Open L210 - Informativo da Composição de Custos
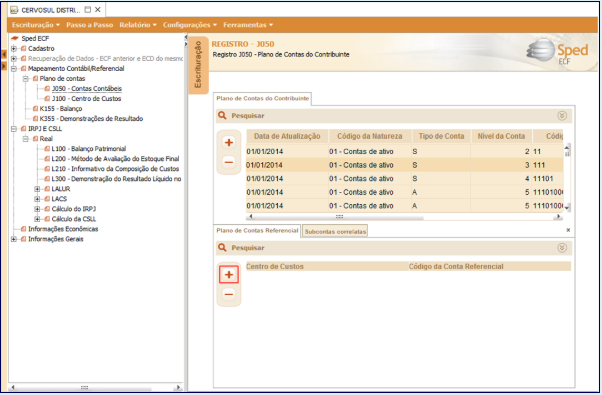 pos(115,169)
